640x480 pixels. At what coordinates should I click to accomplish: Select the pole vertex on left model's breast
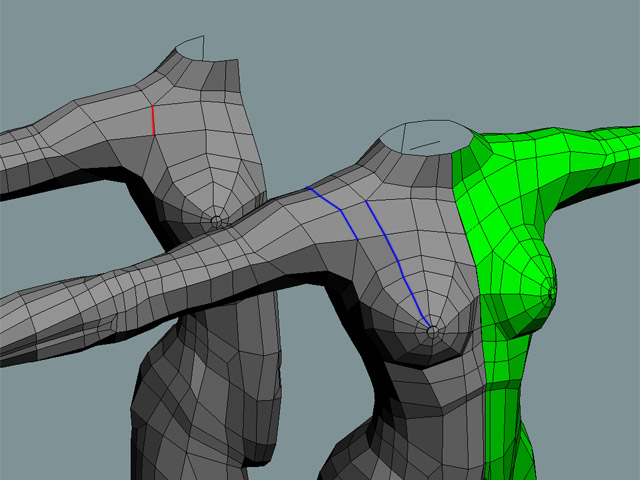[217, 217]
